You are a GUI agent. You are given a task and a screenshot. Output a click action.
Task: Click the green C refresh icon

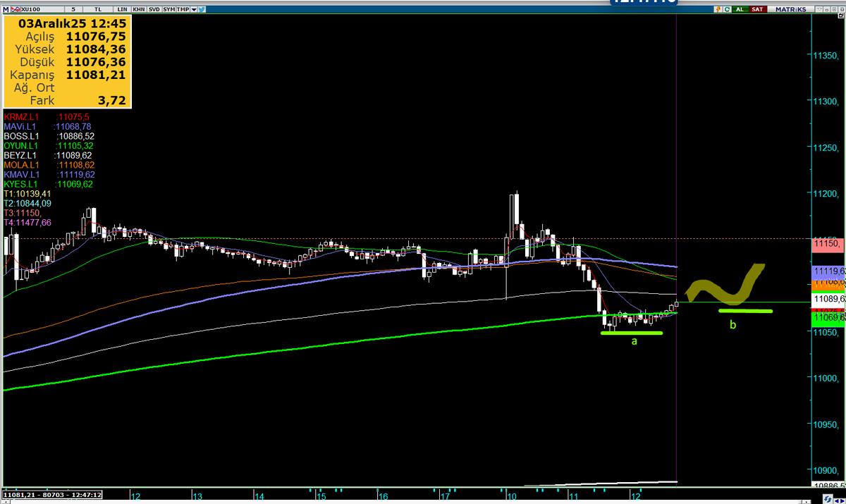[x=727, y=9]
